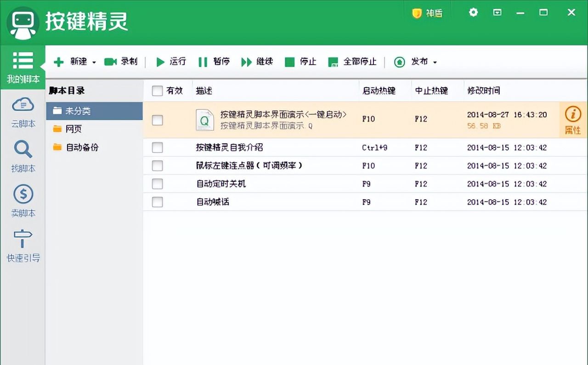The height and width of the screenshot is (365, 588).
Task: Click 快速引导 quick guide link
Action: tap(23, 245)
